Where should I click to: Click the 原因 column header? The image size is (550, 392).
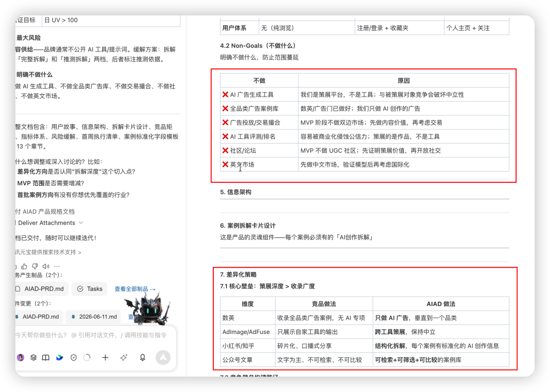pos(404,80)
